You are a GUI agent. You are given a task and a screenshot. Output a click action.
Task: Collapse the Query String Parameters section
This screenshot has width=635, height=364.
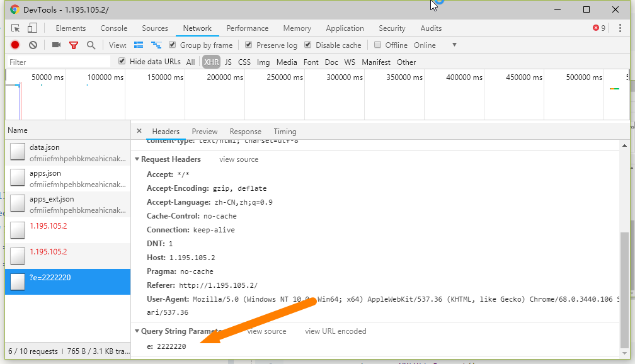pyautogui.click(x=137, y=331)
